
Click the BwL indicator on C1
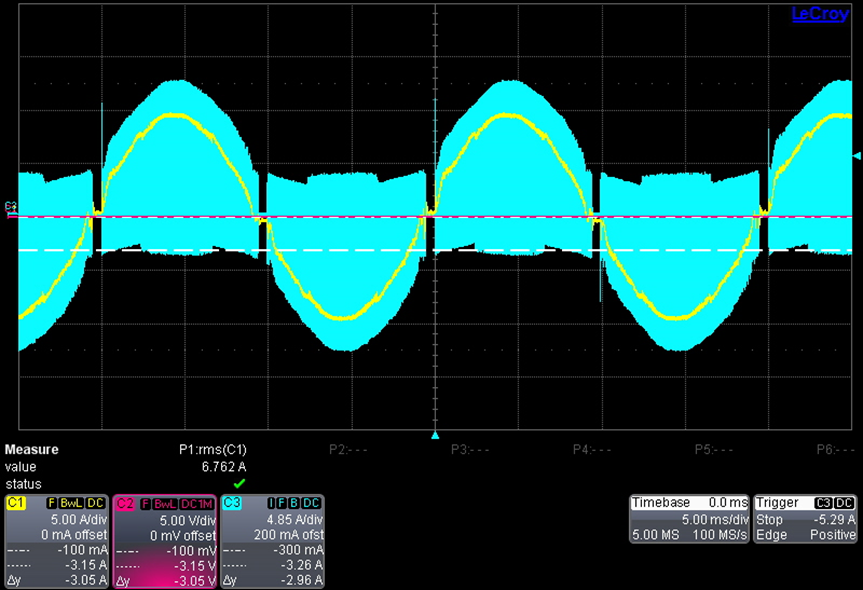tap(70, 503)
